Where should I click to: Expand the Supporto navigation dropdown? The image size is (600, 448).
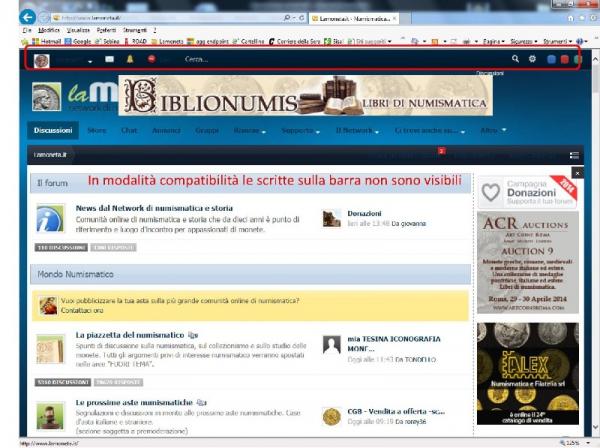click(x=301, y=130)
